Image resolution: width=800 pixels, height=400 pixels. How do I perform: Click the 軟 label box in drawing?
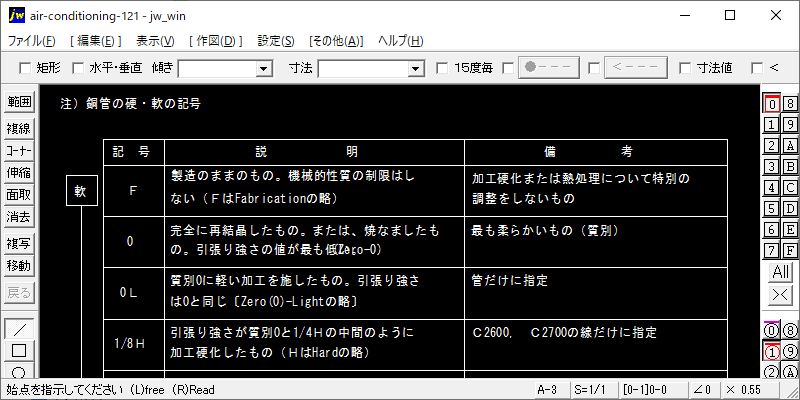[x=82, y=191]
